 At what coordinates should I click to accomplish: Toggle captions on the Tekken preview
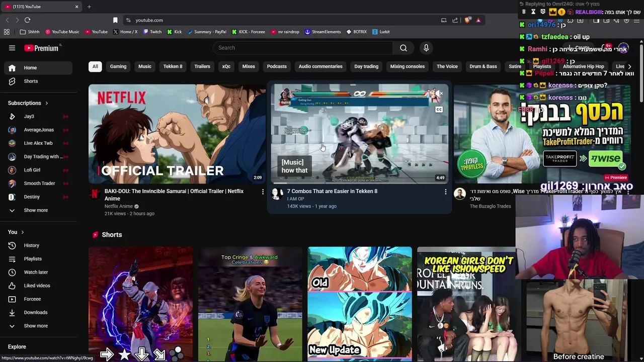439,110
